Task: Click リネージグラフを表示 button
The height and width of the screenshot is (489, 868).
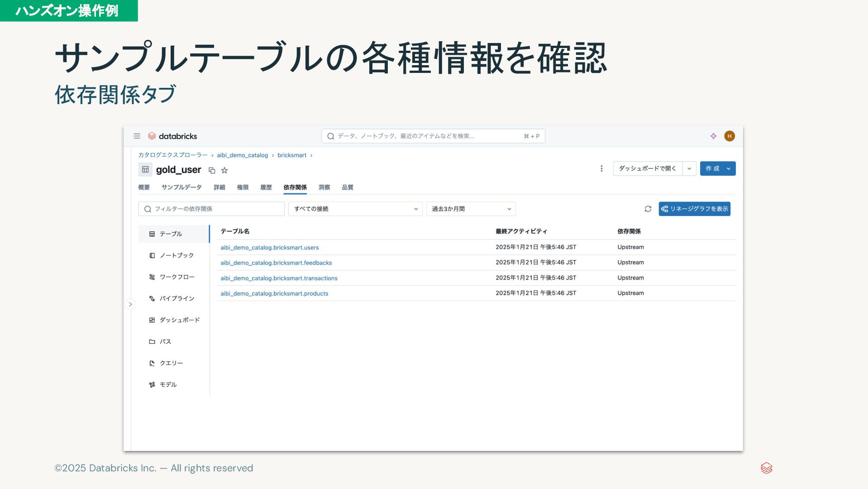Action: click(694, 209)
